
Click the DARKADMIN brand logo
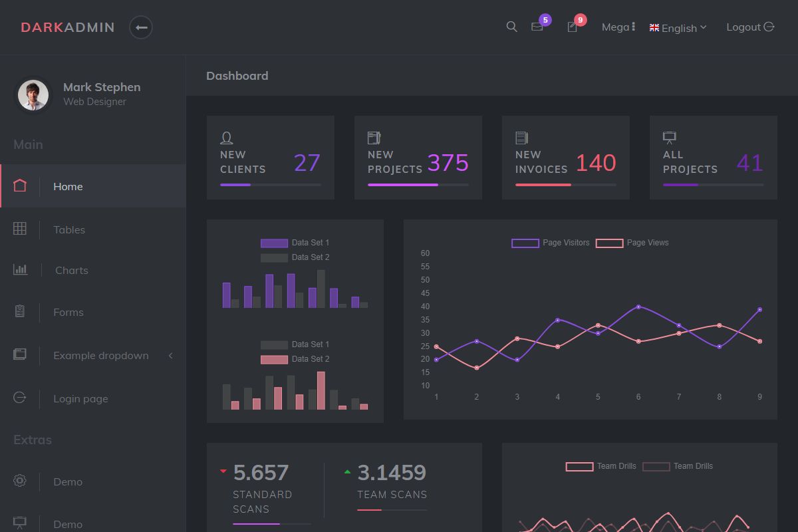(x=68, y=27)
